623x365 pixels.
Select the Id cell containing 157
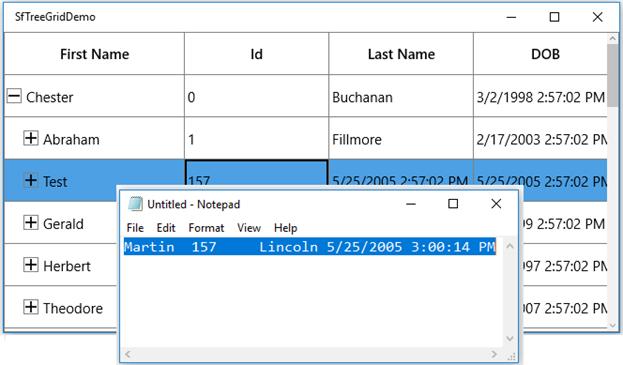(x=257, y=173)
